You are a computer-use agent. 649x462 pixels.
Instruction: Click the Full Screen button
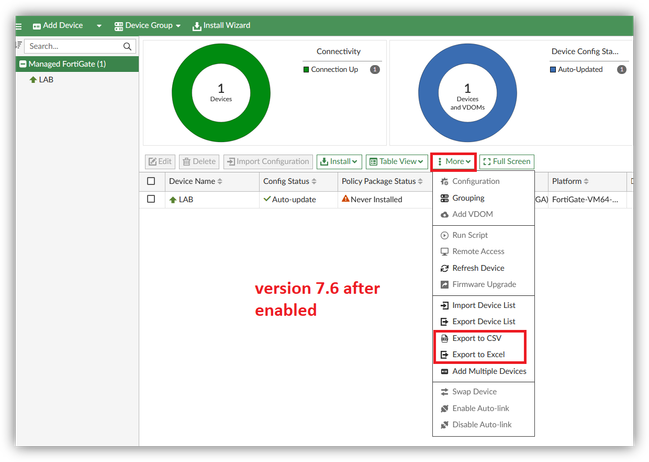pyautogui.click(x=507, y=161)
